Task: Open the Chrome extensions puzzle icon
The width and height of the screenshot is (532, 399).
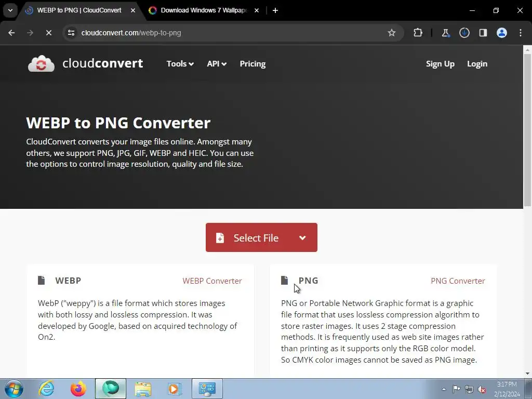Action: click(418, 33)
